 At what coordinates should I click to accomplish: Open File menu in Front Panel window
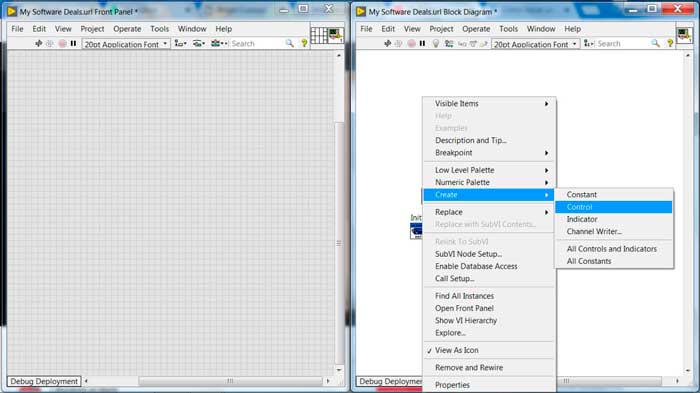pos(17,29)
